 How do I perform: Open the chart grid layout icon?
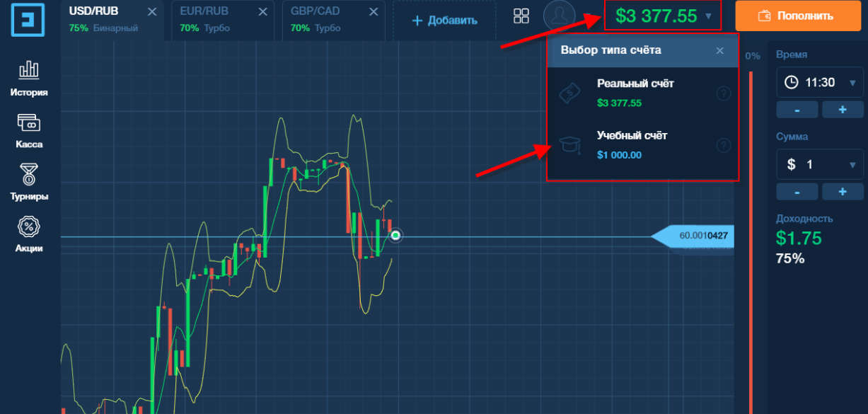[x=521, y=16]
